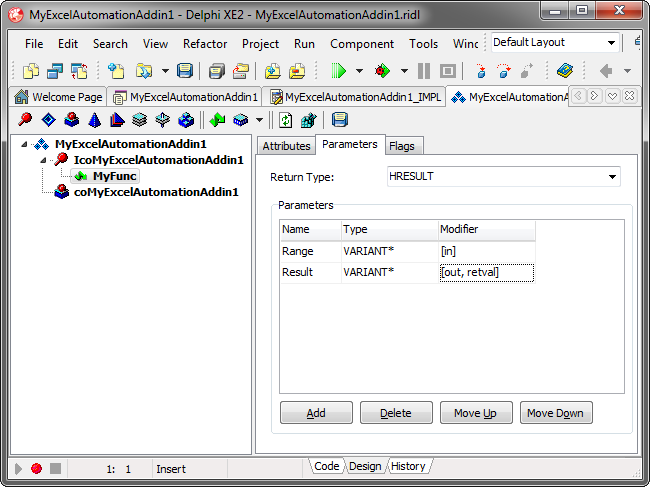This screenshot has height=487, width=650.
Task: Click the Add to Project icon
Action: pyautogui.click(x=273, y=71)
